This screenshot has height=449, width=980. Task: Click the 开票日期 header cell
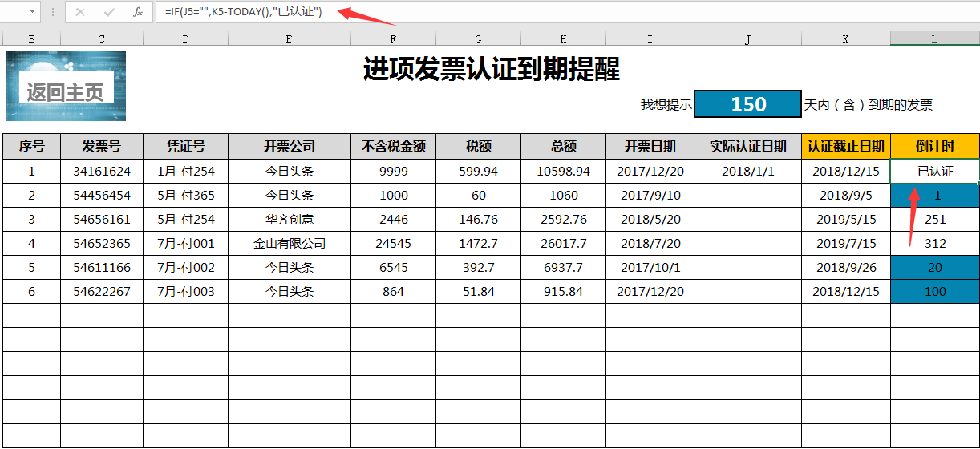(650, 146)
